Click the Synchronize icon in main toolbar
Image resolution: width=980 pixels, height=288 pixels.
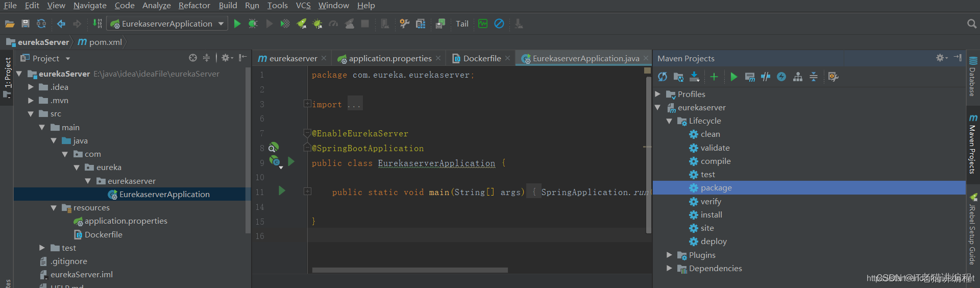click(41, 23)
